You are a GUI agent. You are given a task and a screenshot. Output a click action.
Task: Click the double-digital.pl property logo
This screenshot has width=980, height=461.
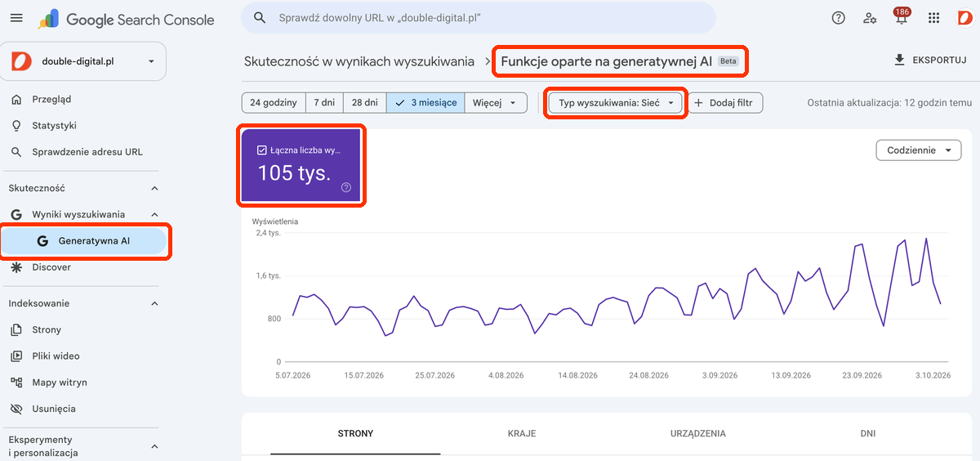(22, 61)
